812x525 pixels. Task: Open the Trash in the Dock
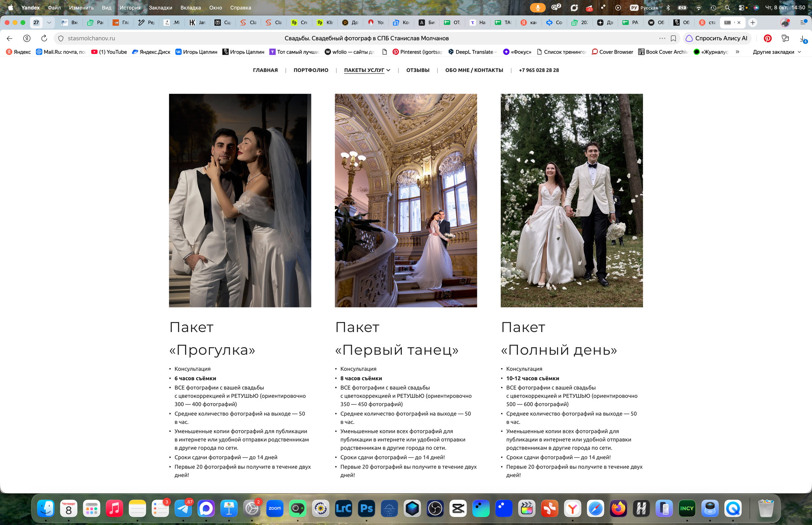[766, 508]
